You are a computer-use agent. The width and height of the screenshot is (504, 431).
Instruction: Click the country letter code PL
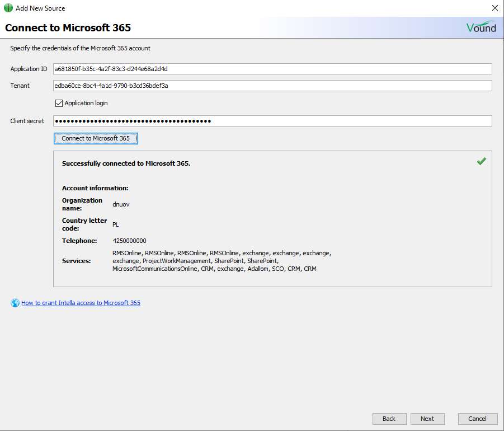point(116,224)
